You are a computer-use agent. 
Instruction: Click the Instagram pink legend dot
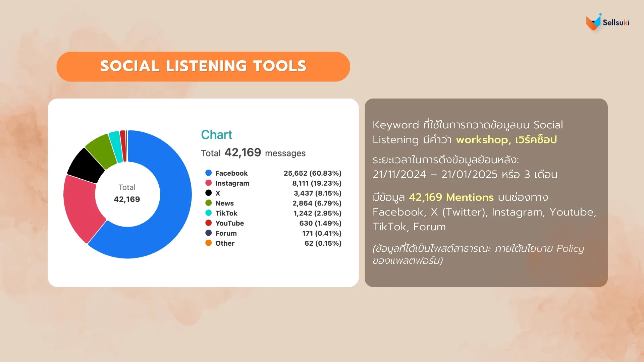point(208,183)
